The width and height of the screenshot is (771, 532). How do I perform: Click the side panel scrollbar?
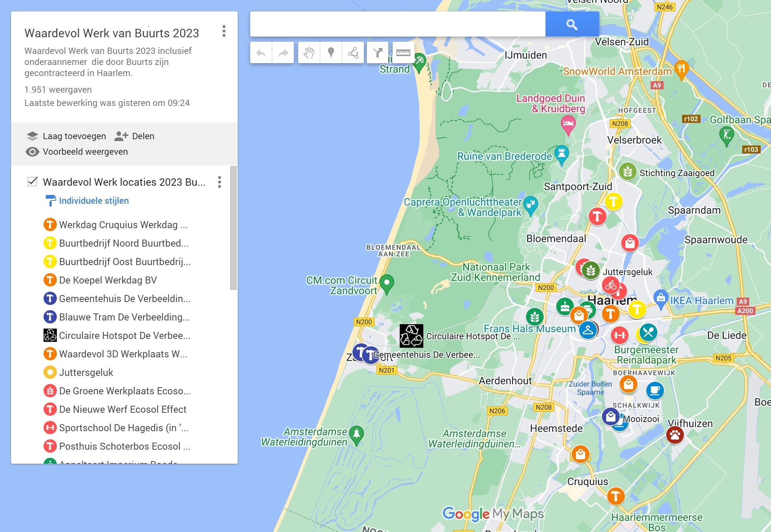[234, 228]
